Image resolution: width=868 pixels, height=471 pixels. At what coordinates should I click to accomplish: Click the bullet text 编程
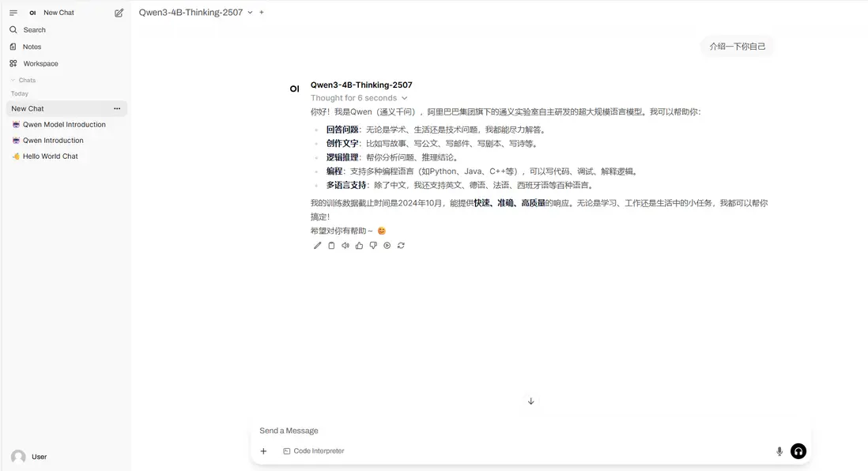334,171
